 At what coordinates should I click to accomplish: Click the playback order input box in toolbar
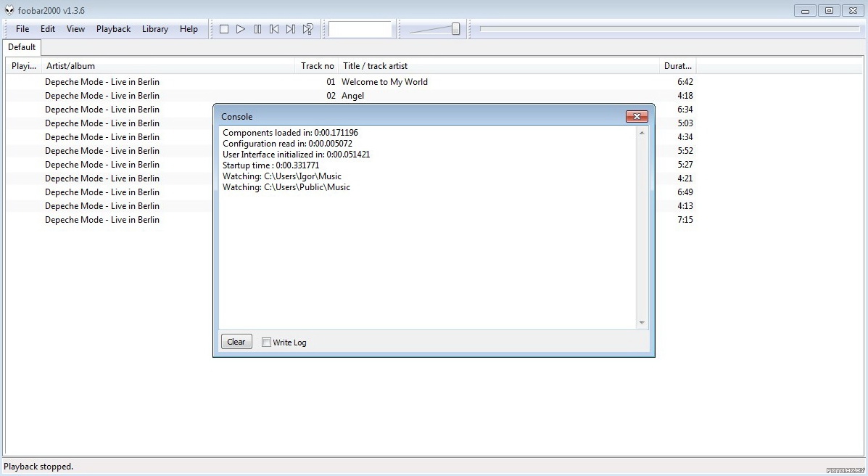point(360,29)
